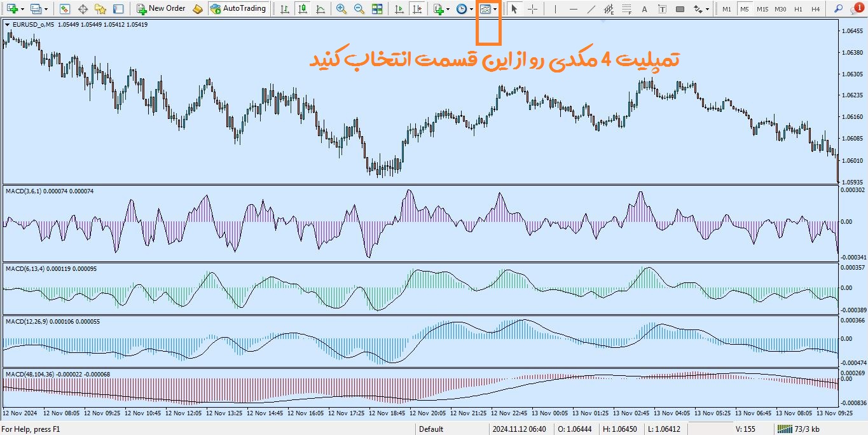Click the Default profile in status bar
Image resolution: width=868 pixels, height=435 pixels.
(431, 429)
